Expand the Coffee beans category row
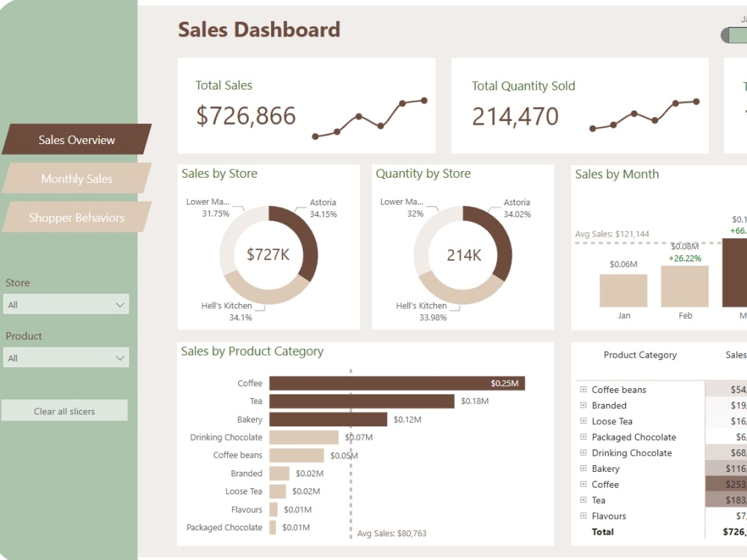Image resolution: width=747 pixels, height=560 pixels. tap(583, 389)
